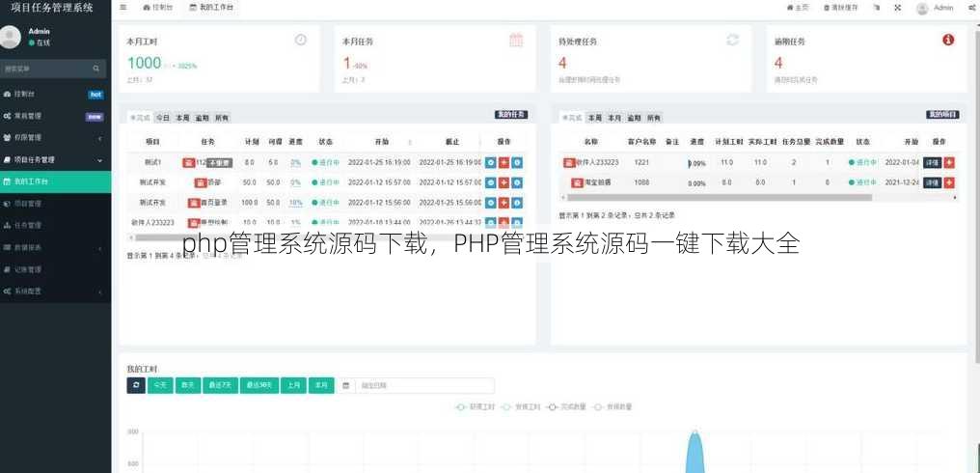
Task: Click red plus icon in 测试1 row
Action: pos(504,163)
